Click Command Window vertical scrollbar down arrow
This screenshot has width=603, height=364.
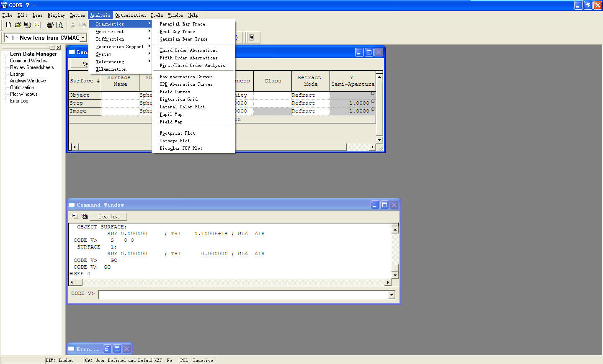pos(395,275)
